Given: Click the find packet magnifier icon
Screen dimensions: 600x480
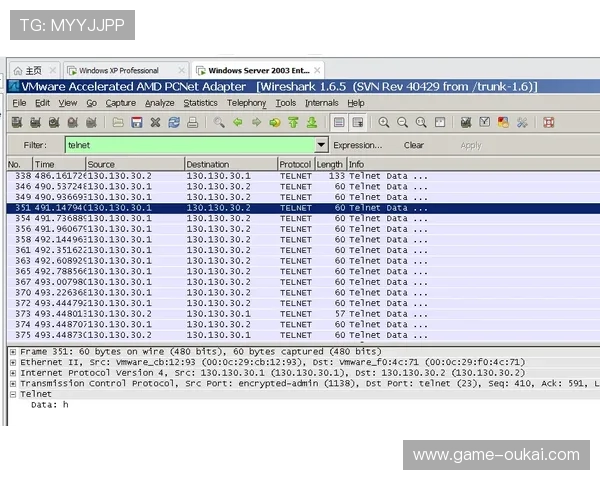Looking at the screenshot, I should pos(219,122).
